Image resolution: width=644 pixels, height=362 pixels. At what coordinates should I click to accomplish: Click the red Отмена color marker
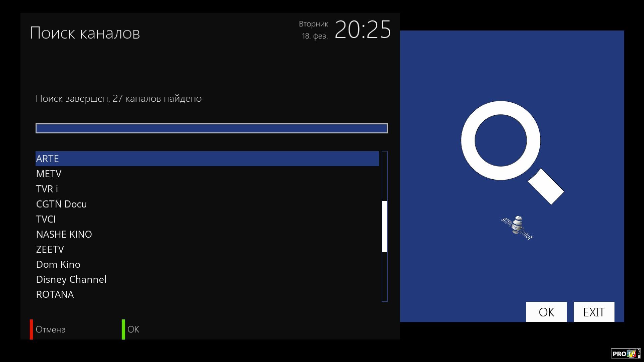tap(31, 329)
